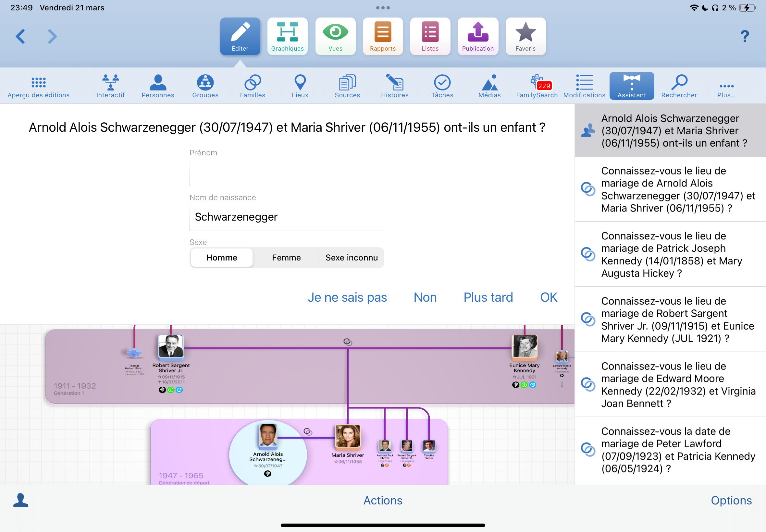766x532 pixels.
Task: Open the Publication section
Action: coord(478,36)
